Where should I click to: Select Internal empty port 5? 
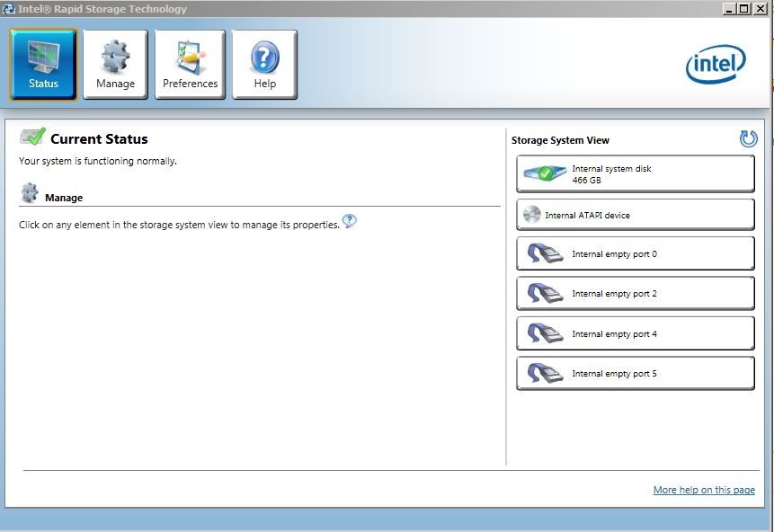click(x=636, y=374)
